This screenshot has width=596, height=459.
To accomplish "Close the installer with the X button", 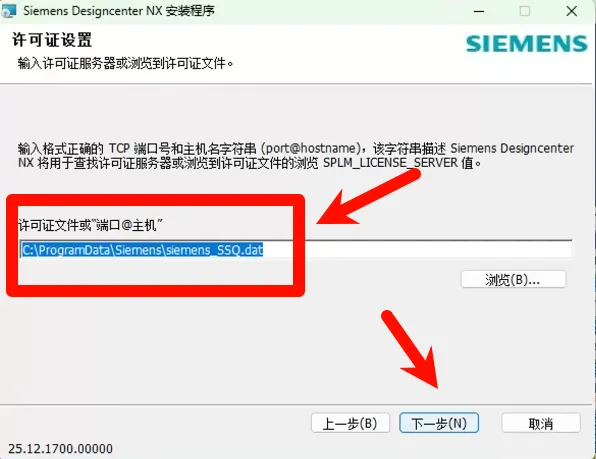I will tap(571, 11).
